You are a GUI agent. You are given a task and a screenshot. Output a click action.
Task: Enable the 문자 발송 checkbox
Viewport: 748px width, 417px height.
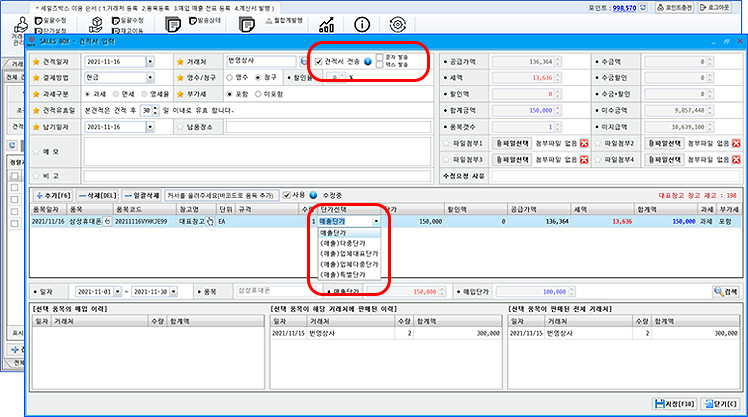[380, 57]
